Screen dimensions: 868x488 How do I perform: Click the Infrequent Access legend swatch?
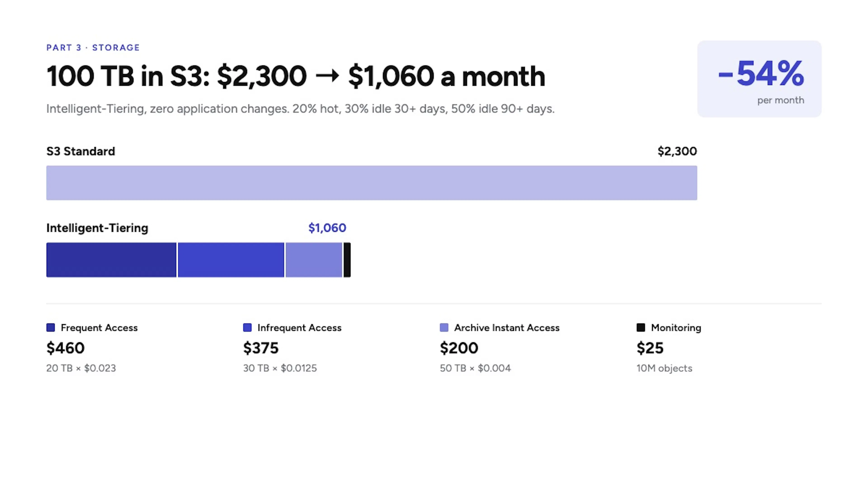(x=247, y=327)
